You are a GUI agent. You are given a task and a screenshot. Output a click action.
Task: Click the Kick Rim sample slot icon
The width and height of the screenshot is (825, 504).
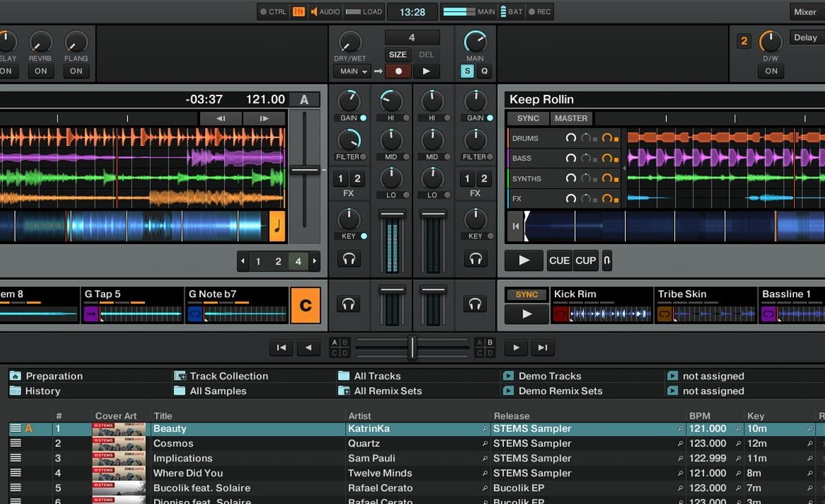point(560,314)
